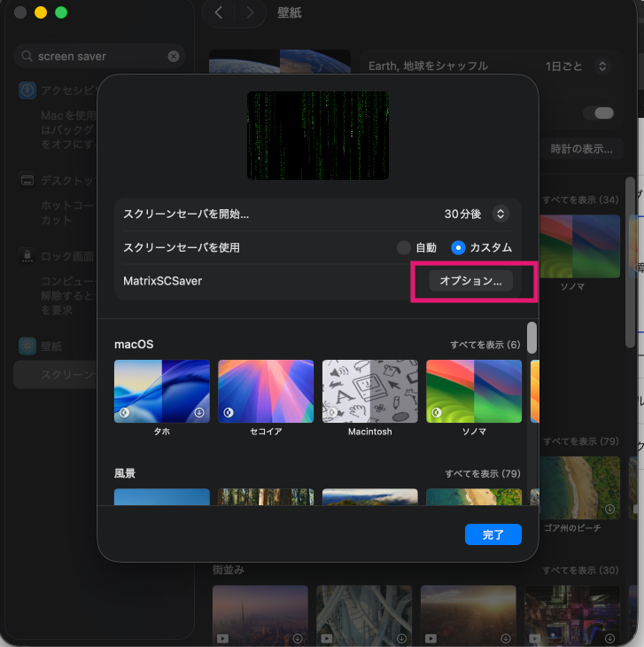This screenshot has height=647, width=644.
Task: Click download icon on the first 街並み thumbnail
Action: (x=298, y=638)
